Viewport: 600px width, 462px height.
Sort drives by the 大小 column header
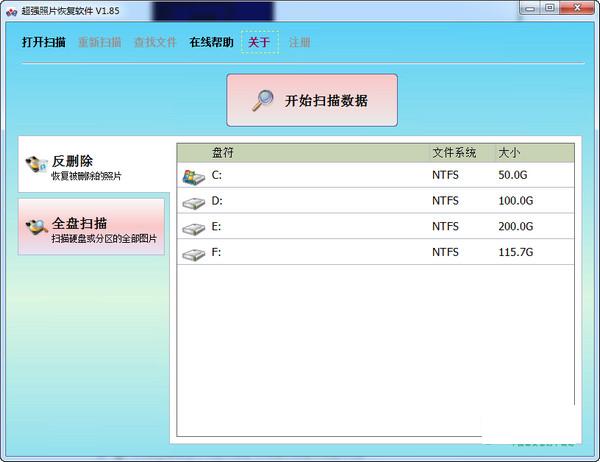tap(509, 153)
